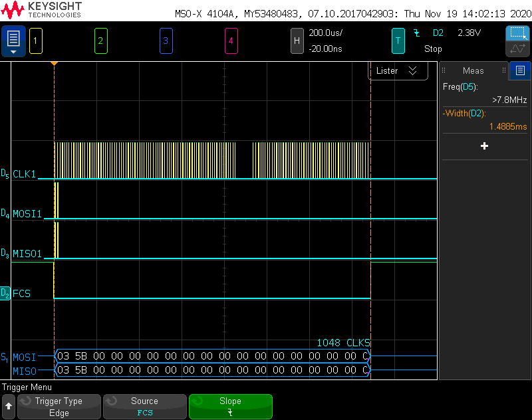This screenshot has height=420, width=532.
Task: Click the 2.38V trigger level value
Action: pos(469,33)
